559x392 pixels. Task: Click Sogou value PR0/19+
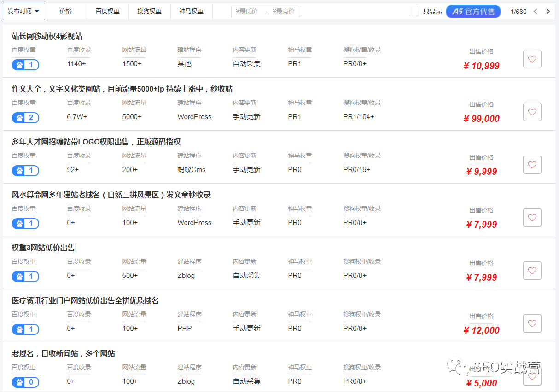tap(357, 170)
